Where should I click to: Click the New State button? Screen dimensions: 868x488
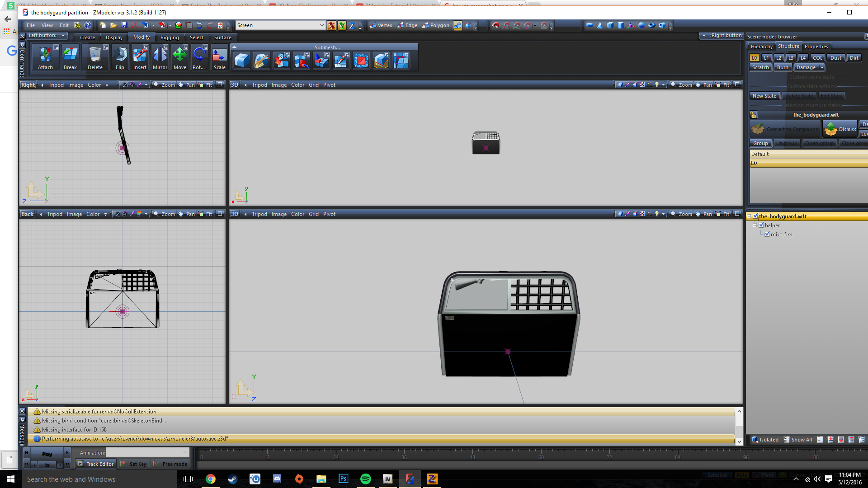[x=764, y=96]
